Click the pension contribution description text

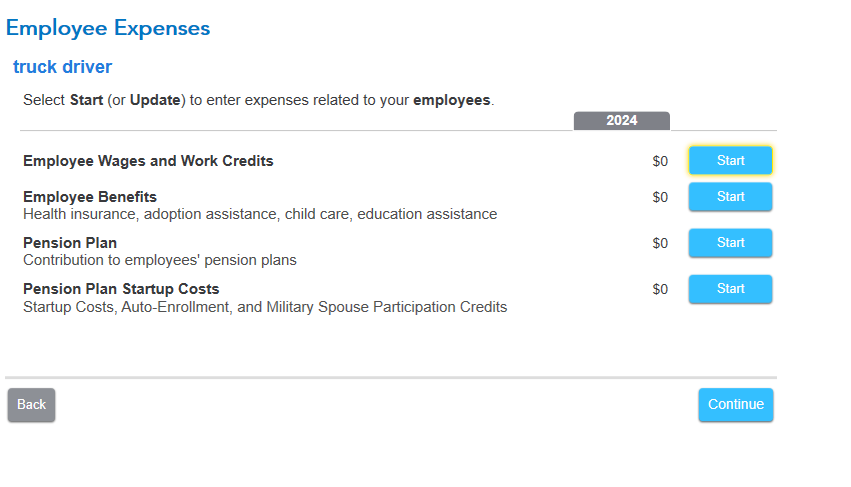click(x=160, y=260)
